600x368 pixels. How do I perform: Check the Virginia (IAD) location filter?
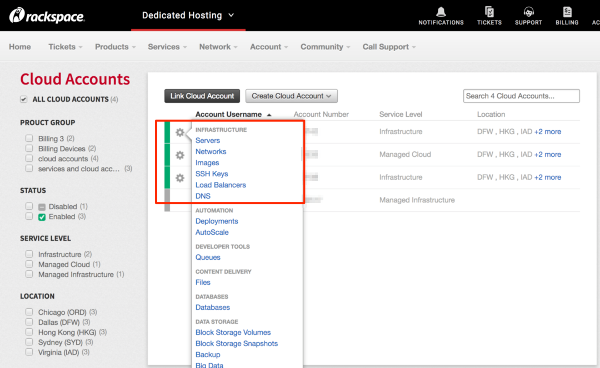coord(29,352)
